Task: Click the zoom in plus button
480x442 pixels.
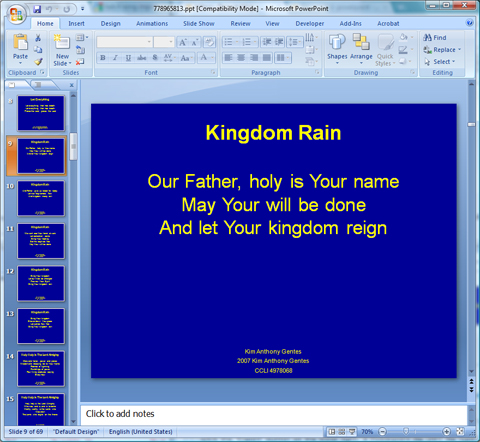Action: pos(446,432)
